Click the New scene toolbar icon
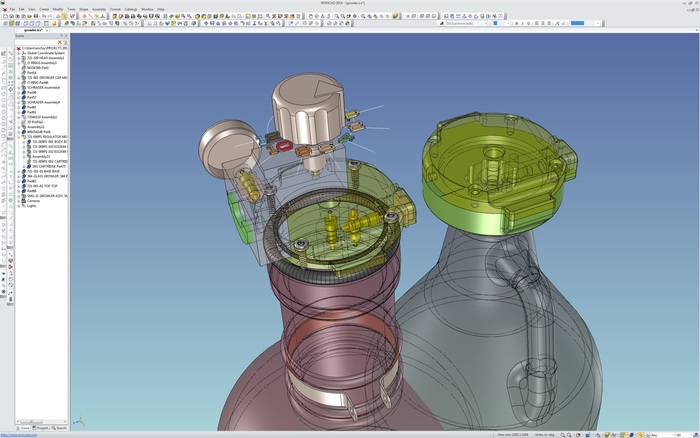Viewport: 700px width, 438px height. [x=5, y=16]
